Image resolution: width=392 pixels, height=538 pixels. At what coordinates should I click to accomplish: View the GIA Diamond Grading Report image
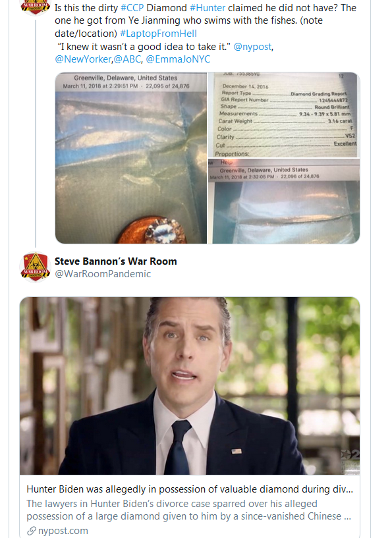(284, 115)
